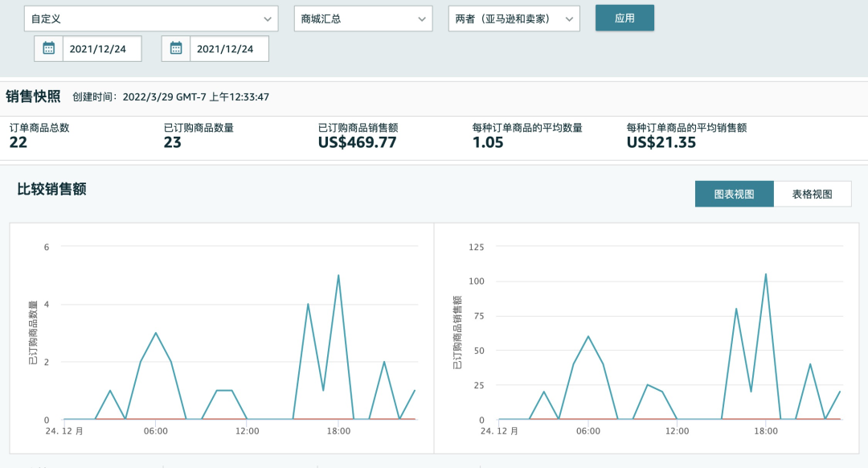Click the 比较销售额 section heading

coord(51,189)
